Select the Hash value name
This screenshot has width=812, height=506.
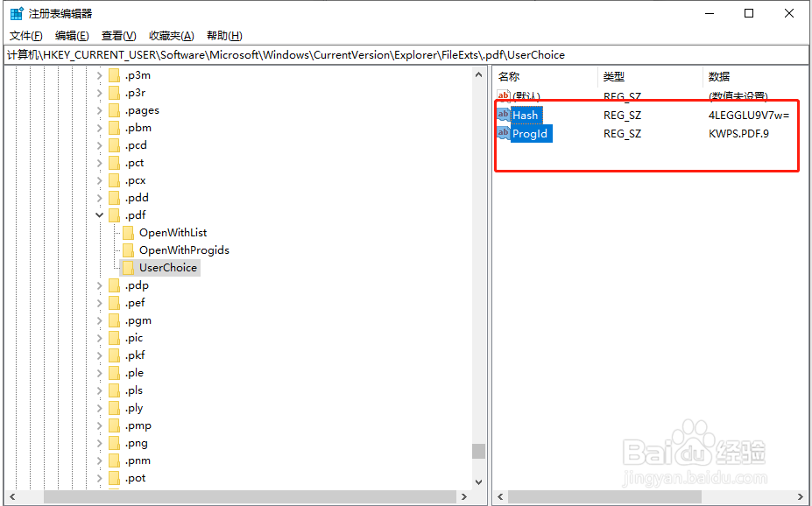coord(525,116)
